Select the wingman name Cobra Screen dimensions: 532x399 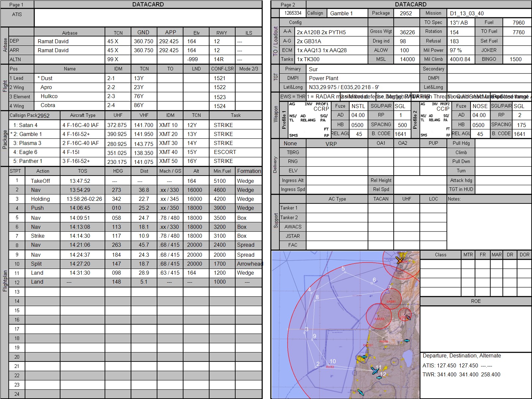pos(48,105)
